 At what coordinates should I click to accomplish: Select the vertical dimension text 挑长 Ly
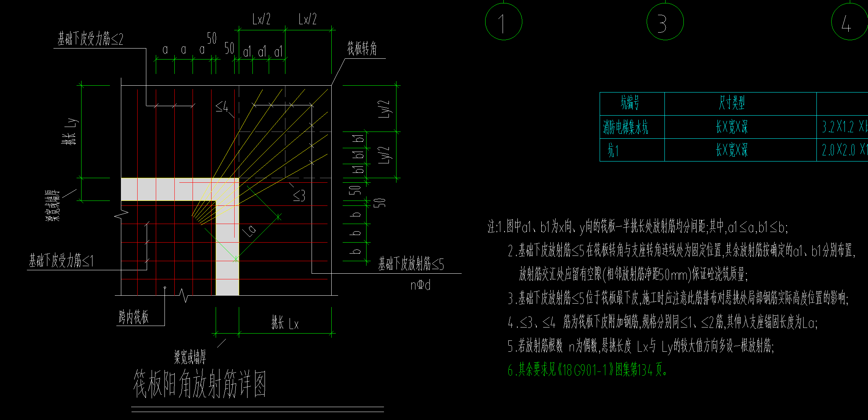71,132
